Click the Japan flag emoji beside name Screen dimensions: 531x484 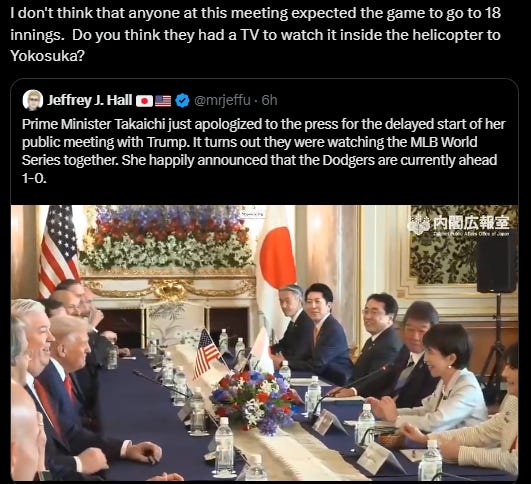(x=144, y=101)
